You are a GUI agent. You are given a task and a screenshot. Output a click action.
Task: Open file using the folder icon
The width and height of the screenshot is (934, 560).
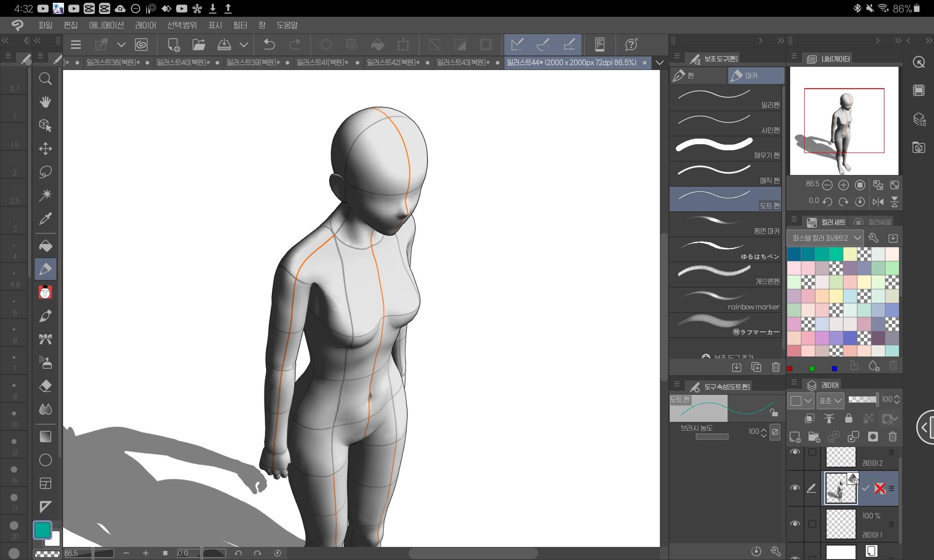(x=199, y=45)
